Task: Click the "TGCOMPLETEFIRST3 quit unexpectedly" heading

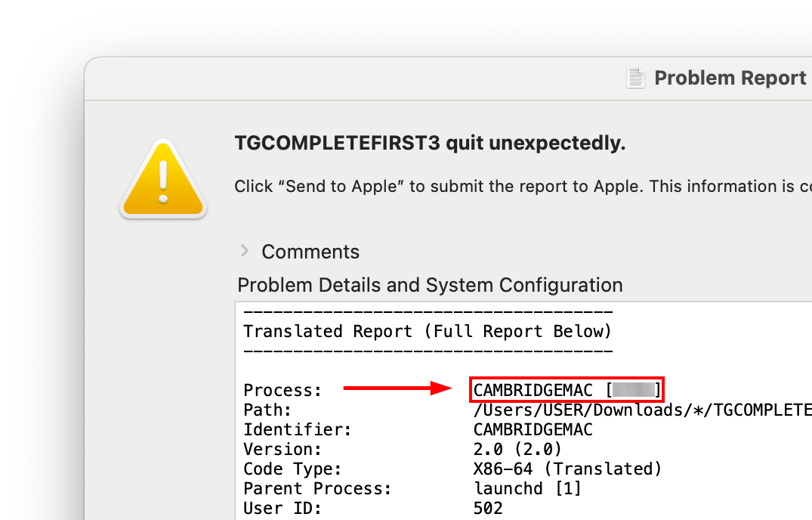Action: coord(430,143)
